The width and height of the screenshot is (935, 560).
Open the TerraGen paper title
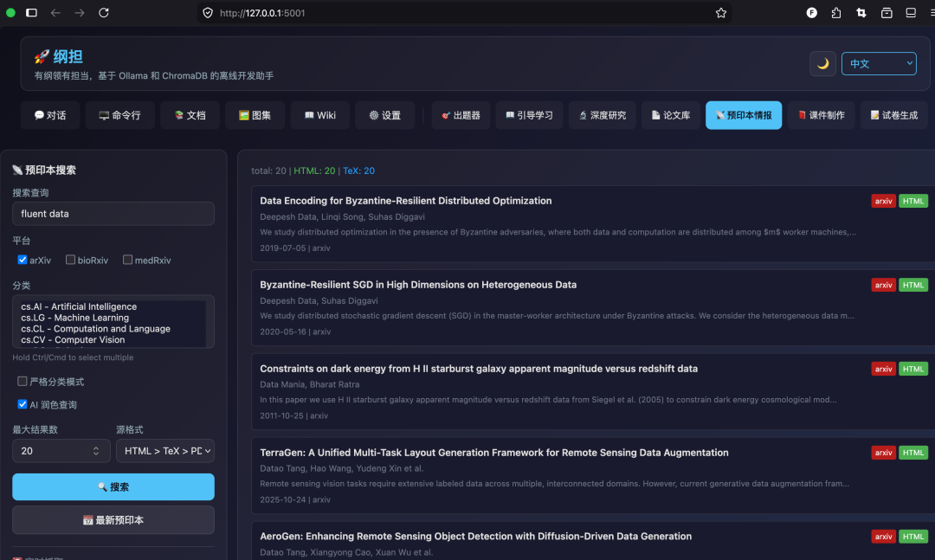[494, 453]
